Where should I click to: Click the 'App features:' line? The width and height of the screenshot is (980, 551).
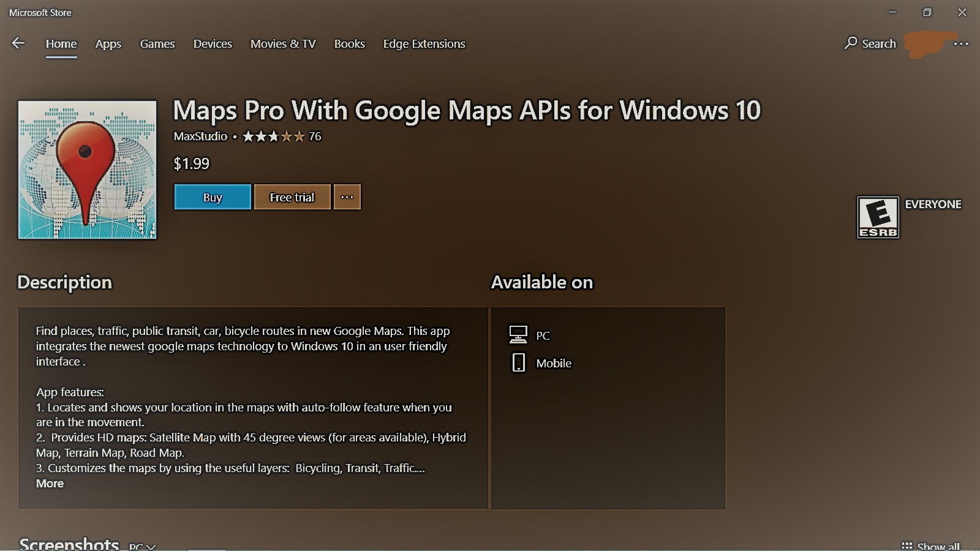[70, 392]
